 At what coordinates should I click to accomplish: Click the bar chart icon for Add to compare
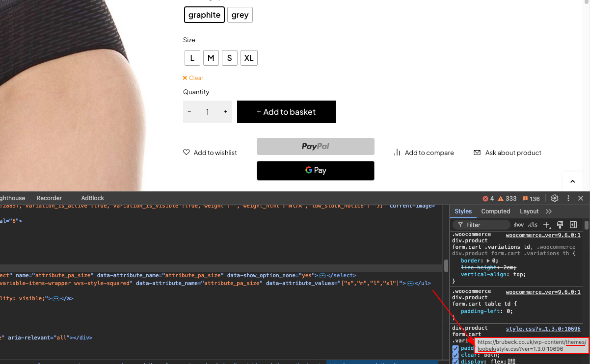coord(397,153)
